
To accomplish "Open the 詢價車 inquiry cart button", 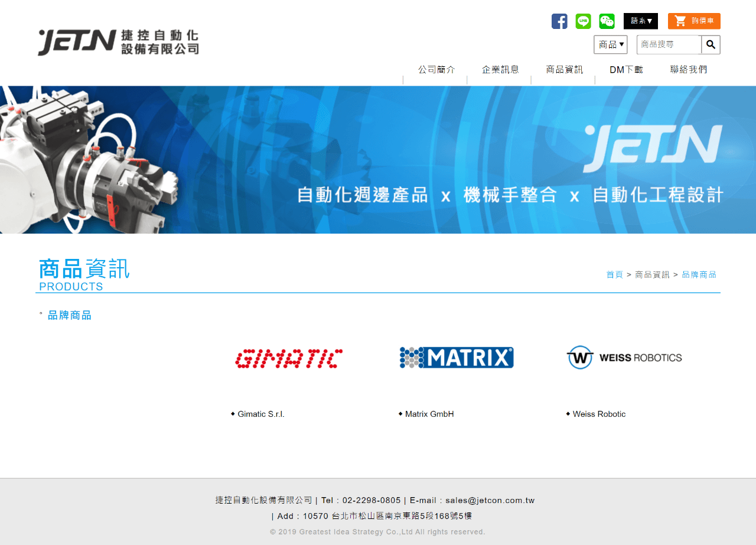I will (x=694, y=21).
